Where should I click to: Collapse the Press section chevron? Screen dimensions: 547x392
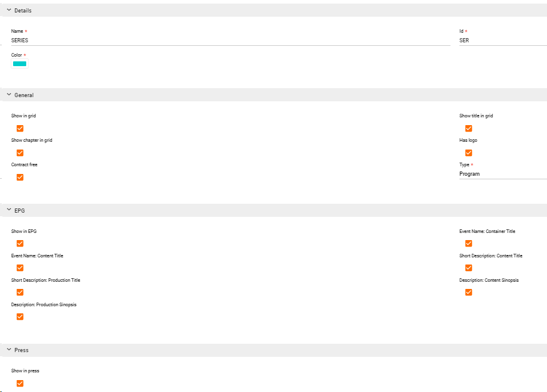coord(9,350)
